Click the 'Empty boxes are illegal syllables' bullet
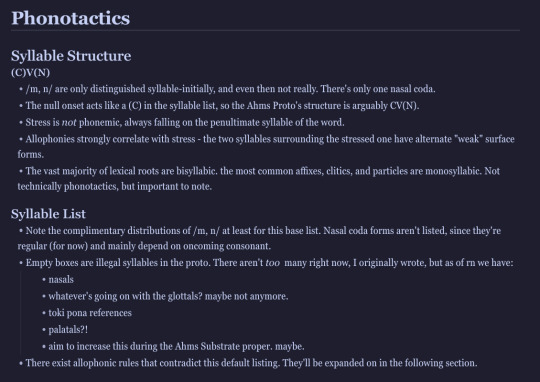 tap(269, 263)
